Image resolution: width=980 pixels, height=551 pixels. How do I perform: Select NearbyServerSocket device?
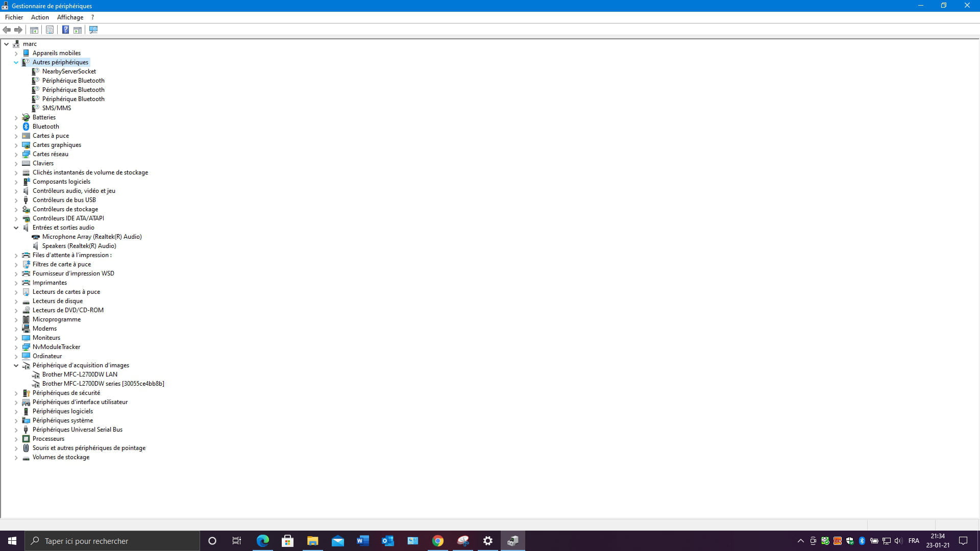click(x=69, y=71)
